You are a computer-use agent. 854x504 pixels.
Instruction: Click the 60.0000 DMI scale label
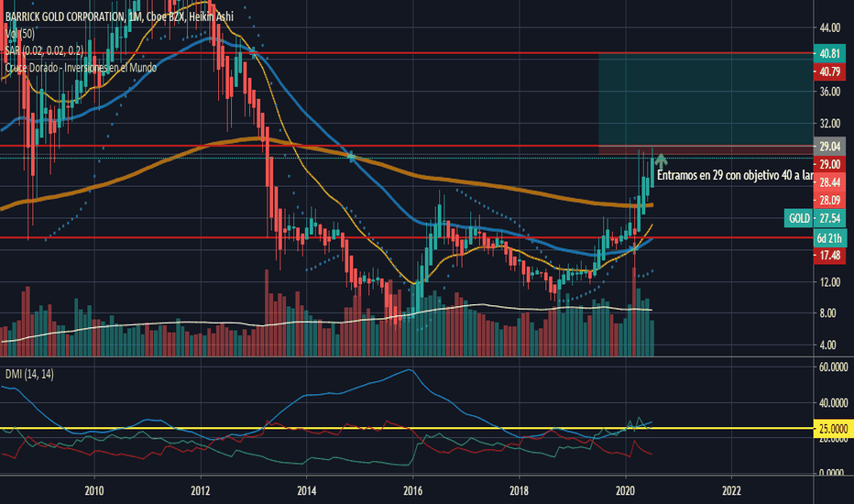click(833, 367)
